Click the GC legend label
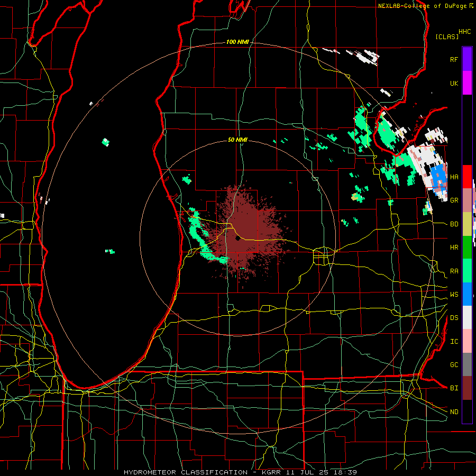Viewport: 476px width, 476px height. tap(454, 365)
